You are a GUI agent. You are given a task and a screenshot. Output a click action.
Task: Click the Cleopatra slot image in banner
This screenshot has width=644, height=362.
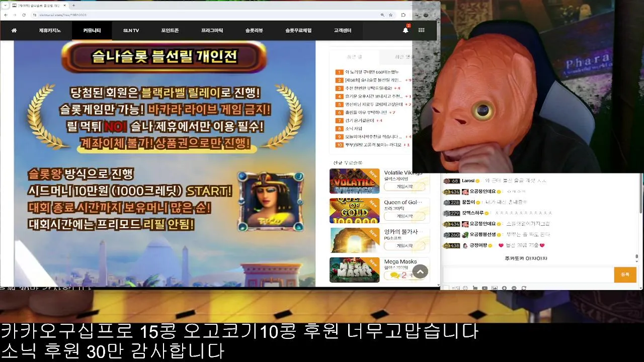(271, 202)
